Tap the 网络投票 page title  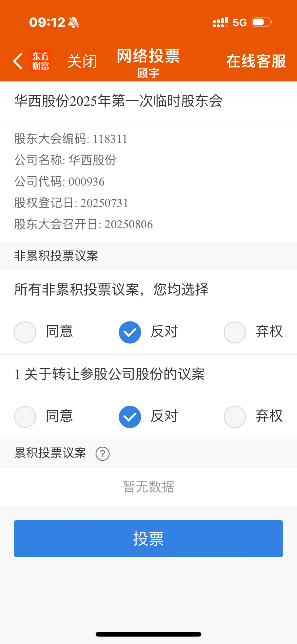pyautogui.click(x=148, y=56)
